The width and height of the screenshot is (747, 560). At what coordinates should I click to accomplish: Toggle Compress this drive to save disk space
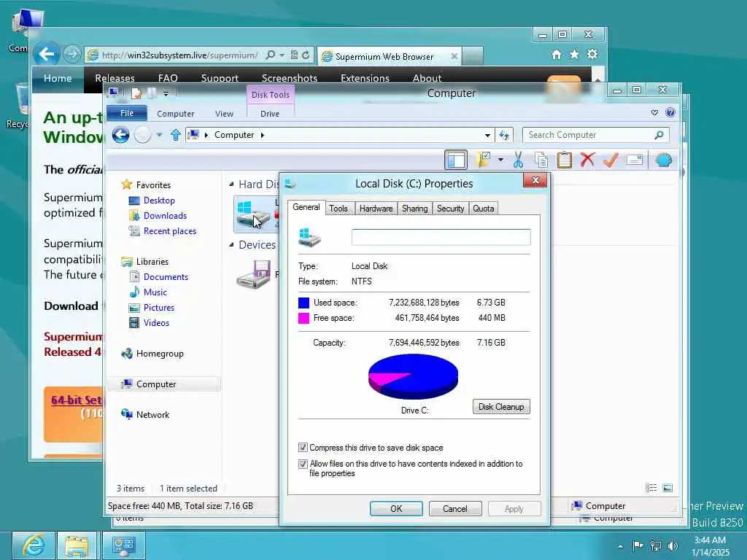[303, 448]
